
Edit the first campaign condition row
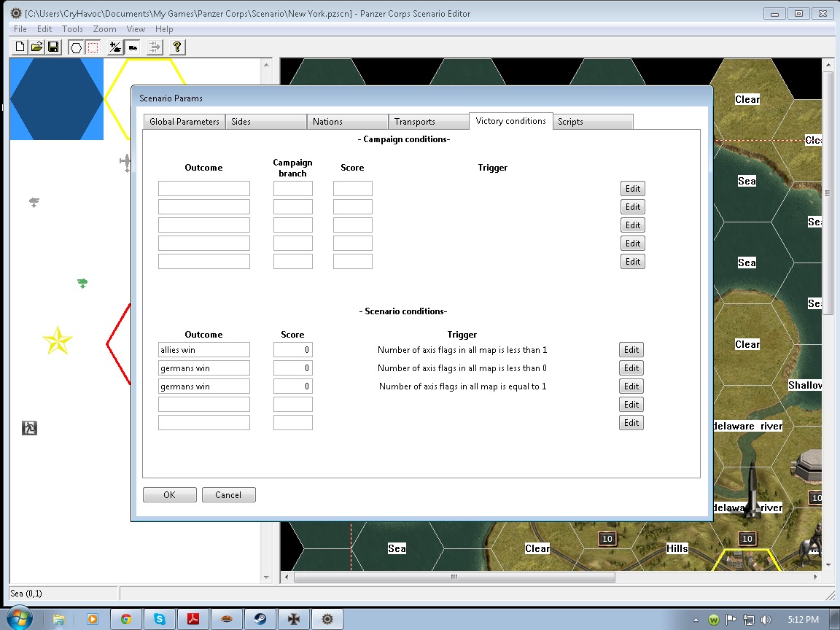coord(633,189)
